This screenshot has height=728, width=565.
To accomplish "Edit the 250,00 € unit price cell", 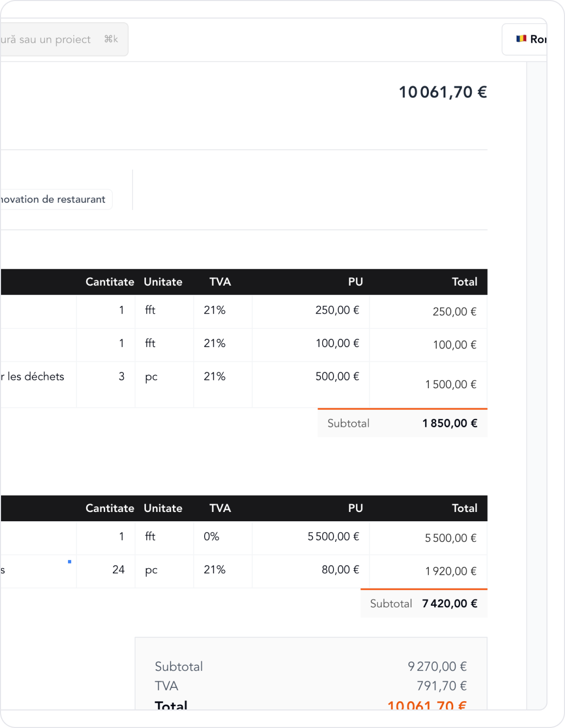I will tap(337, 310).
